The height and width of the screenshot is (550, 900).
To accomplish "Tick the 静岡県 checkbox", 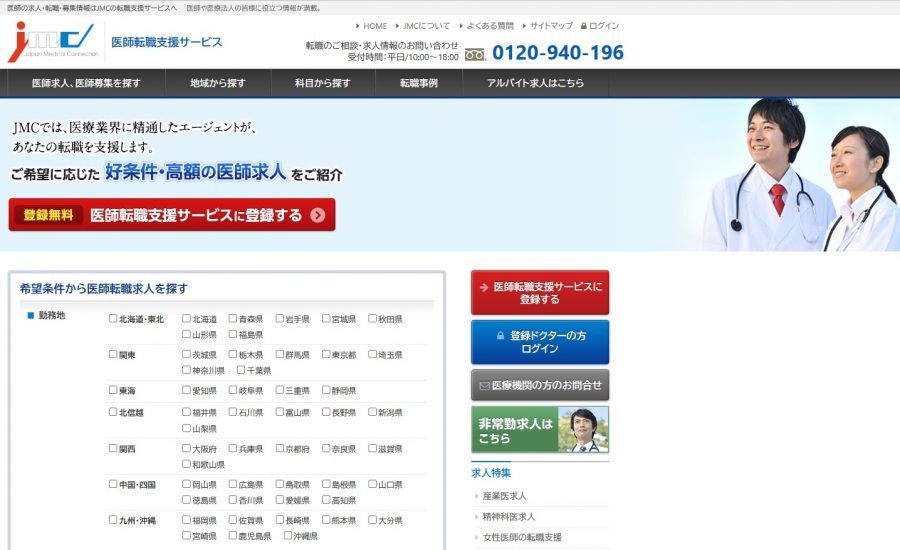I will pyautogui.click(x=326, y=390).
